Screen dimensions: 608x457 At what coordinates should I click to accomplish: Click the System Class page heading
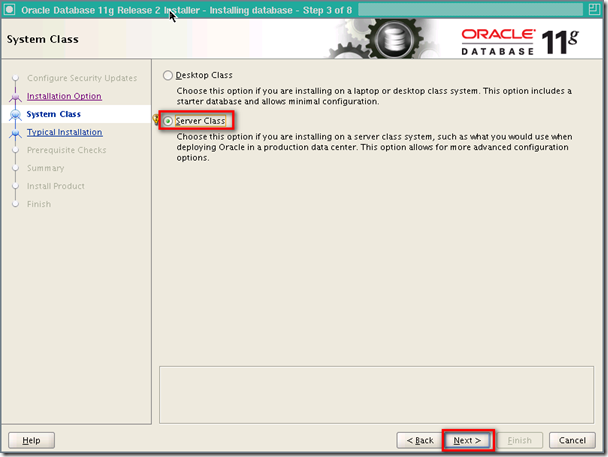(43, 39)
